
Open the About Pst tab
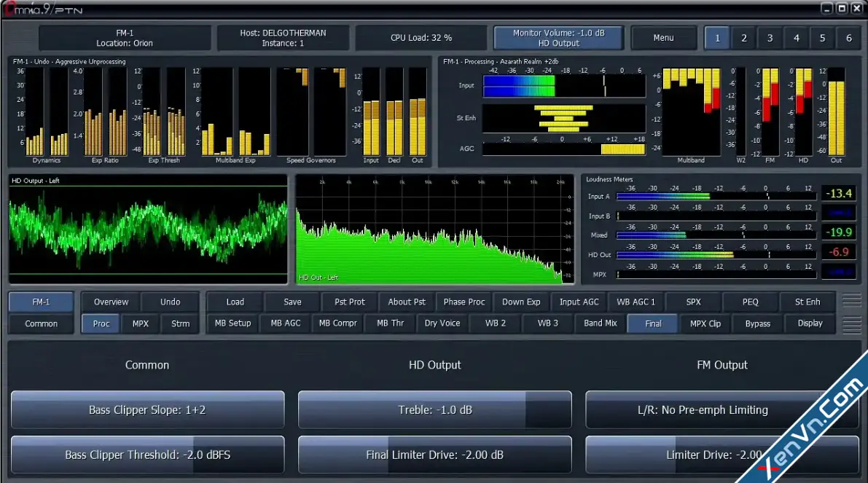click(407, 302)
